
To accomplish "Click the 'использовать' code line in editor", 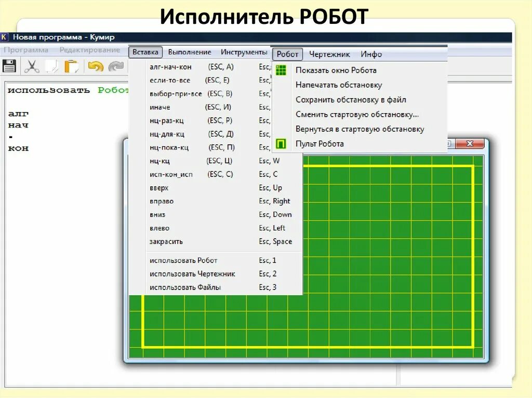I will click(x=48, y=90).
